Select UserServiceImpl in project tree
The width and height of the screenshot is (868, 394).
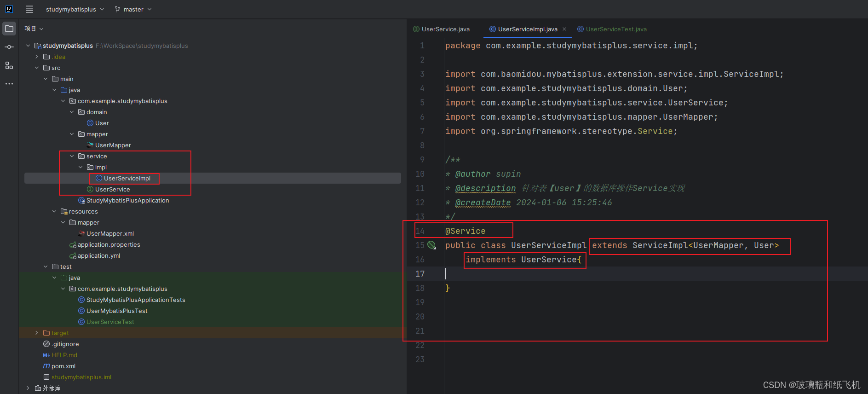(127, 178)
